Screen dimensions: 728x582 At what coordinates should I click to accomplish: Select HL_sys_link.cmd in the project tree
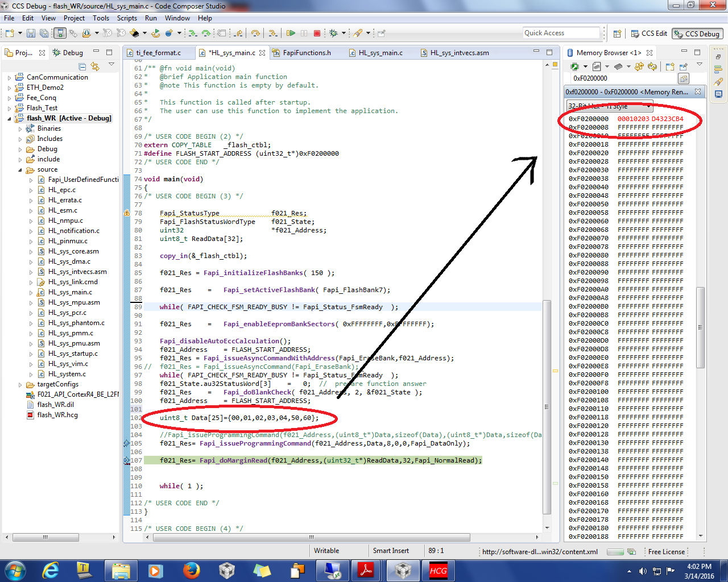(73, 282)
